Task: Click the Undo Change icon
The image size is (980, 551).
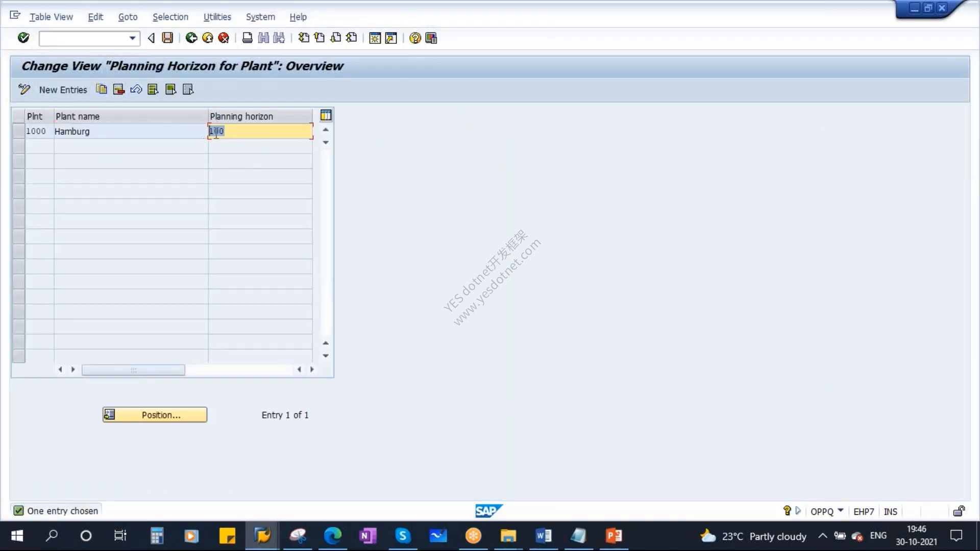Action: (x=136, y=90)
